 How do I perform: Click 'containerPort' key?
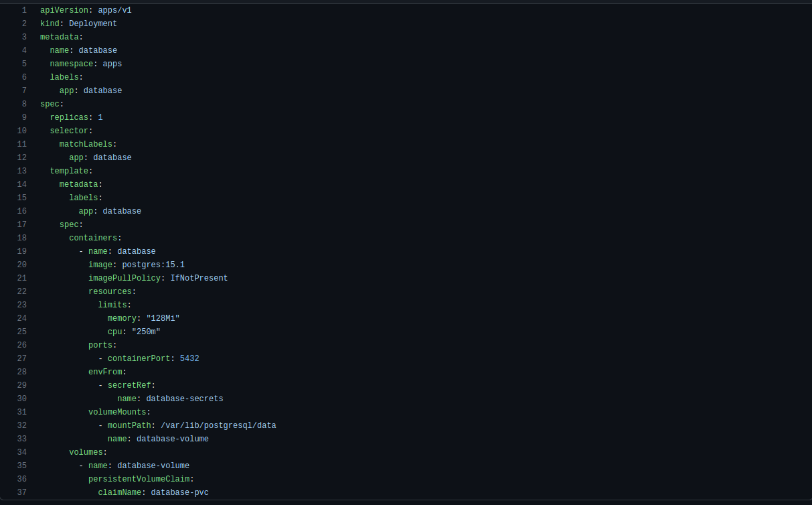(x=139, y=358)
